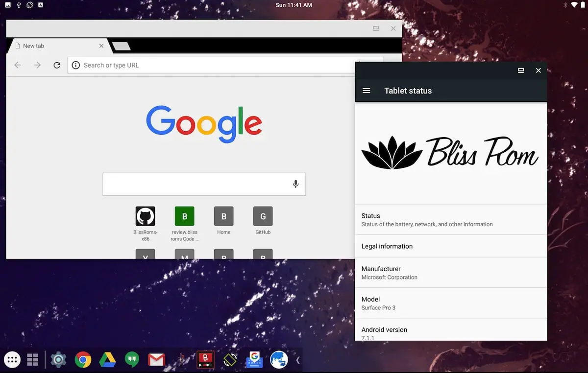Open Chrome from the taskbar

[83, 360]
